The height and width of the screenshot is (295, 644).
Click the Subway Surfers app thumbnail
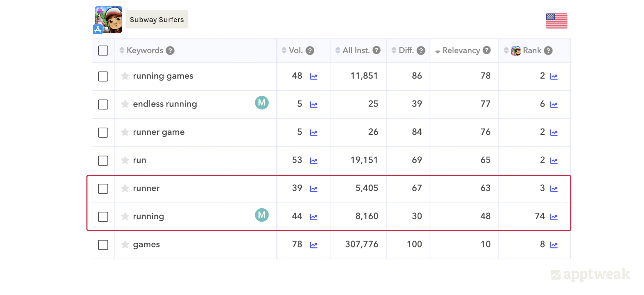[108, 20]
